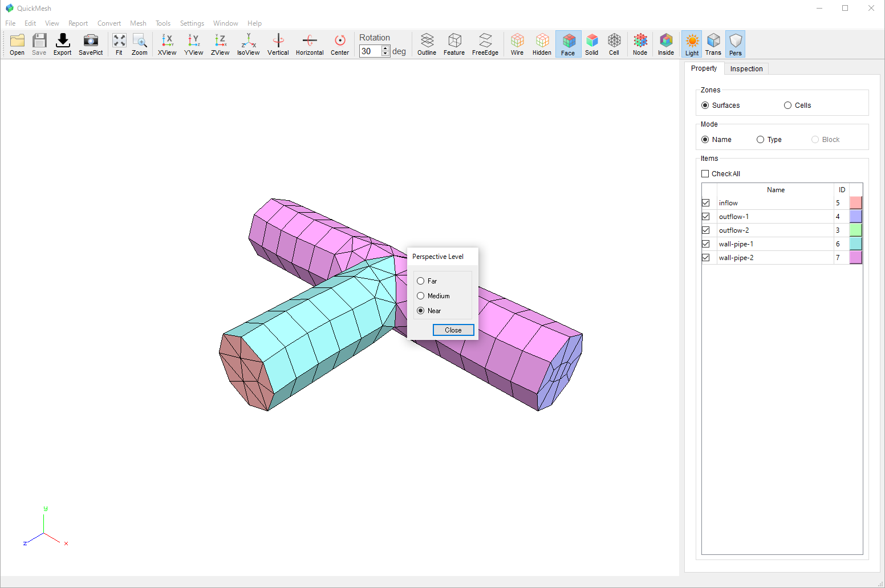Switch to ZView orientation
This screenshot has width=885, height=588.
pyautogui.click(x=220, y=44)
